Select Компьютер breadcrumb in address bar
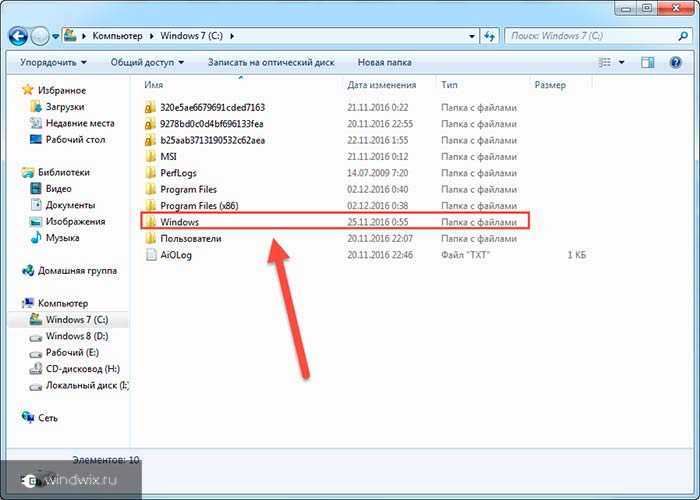700x500 pixels. (x=117, y=36)
